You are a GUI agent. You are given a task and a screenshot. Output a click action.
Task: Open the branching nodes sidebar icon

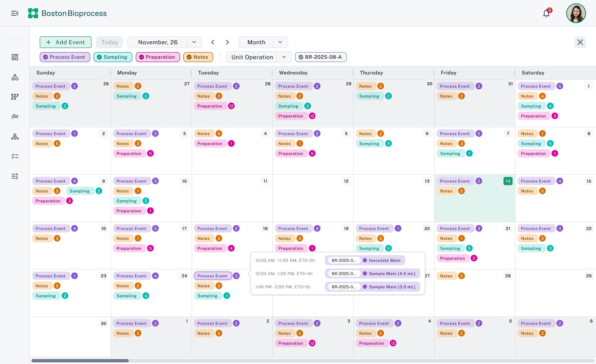15,97
